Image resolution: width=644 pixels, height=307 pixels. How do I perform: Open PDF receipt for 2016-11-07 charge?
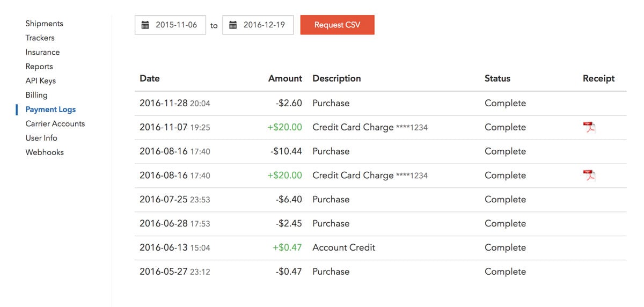pyautogui.click(x=589, y=127)
